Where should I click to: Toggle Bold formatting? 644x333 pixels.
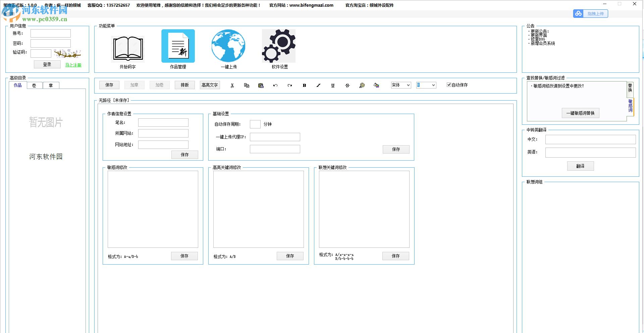[x=304, y=86]
